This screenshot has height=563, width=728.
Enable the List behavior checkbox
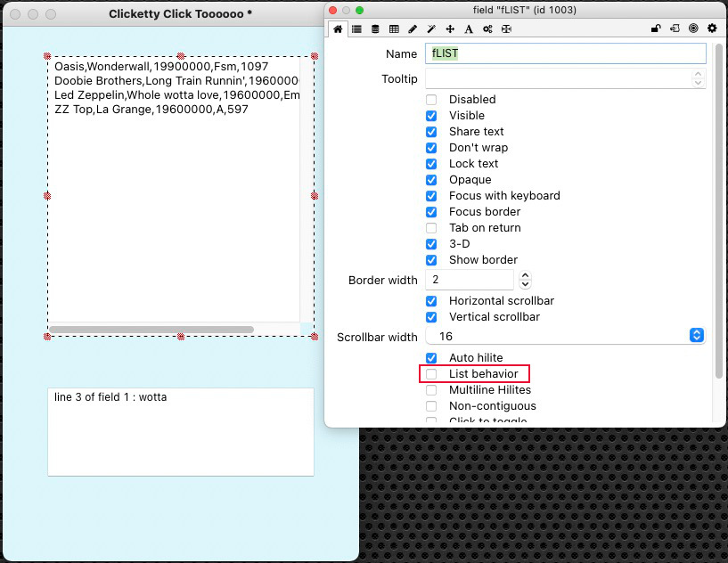(431, 374)
